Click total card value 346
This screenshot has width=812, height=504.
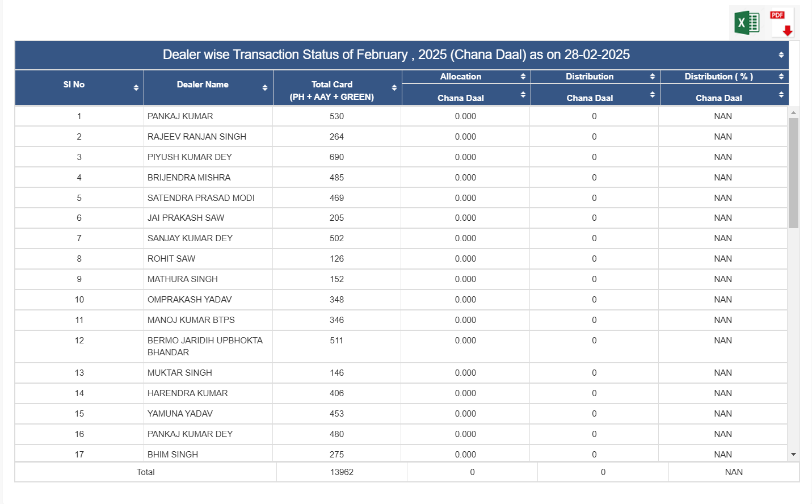(336, 320)
